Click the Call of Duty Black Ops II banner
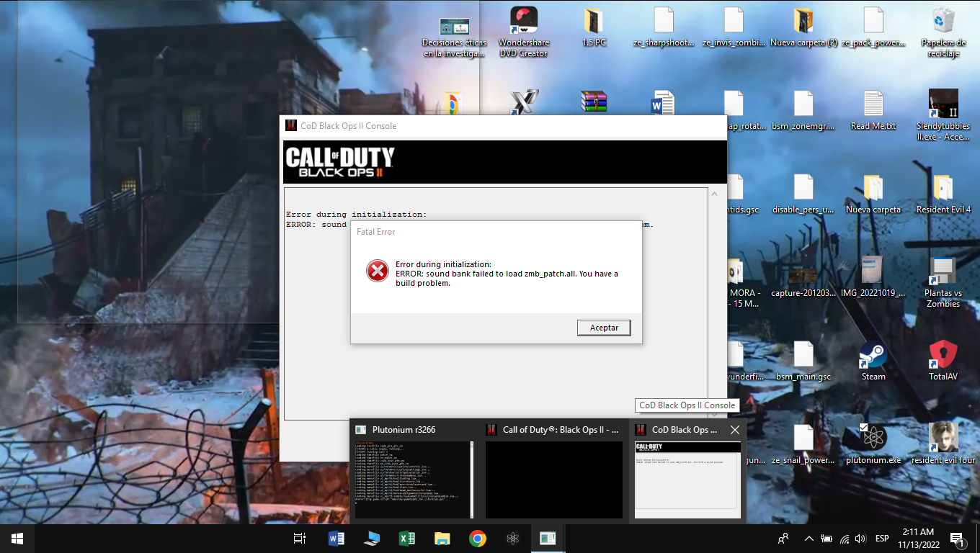The image size is (980, 553). (x=504, y=162)
